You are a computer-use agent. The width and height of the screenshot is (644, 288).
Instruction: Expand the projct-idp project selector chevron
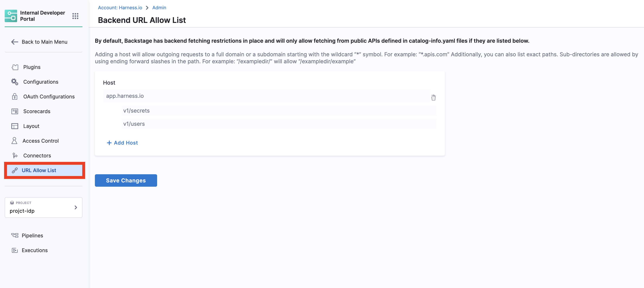tap(76, 207)
